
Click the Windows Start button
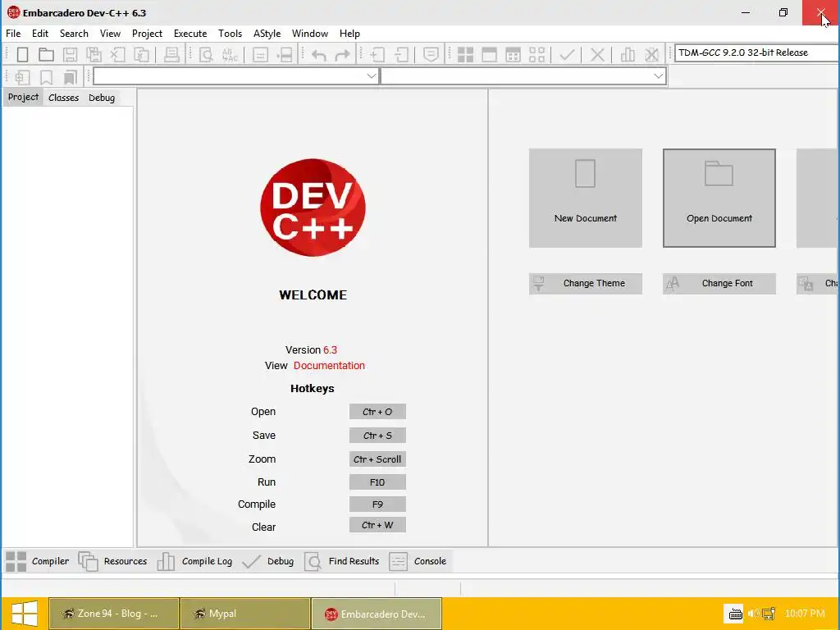pyautogui.click(x=24, y=614)
